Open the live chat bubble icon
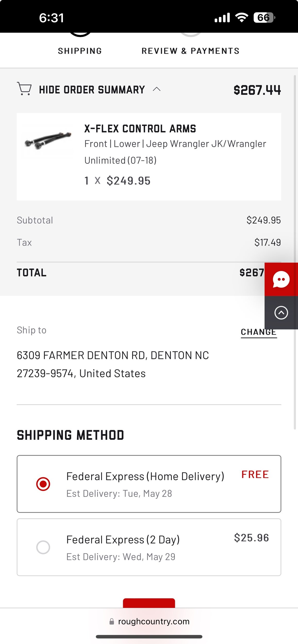The image size is (298, 644). [x=281, y=279]
